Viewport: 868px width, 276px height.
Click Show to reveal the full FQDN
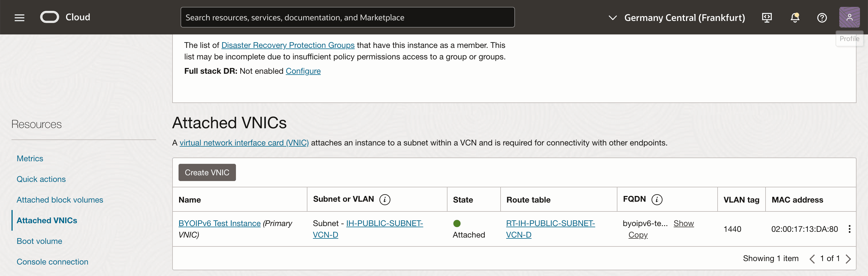[683, 223]
